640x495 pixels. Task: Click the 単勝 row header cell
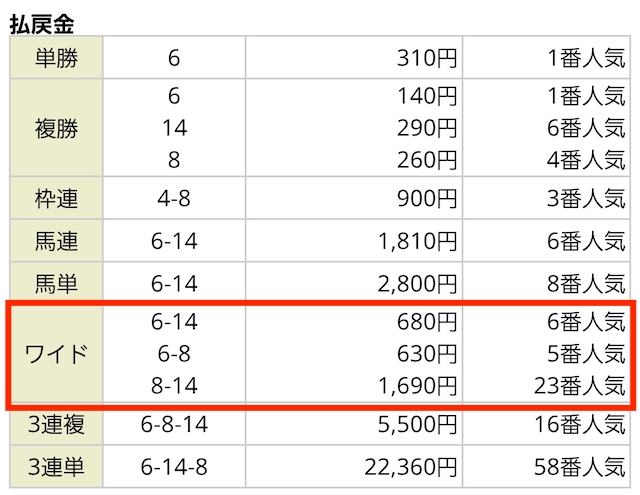[56, 58]
